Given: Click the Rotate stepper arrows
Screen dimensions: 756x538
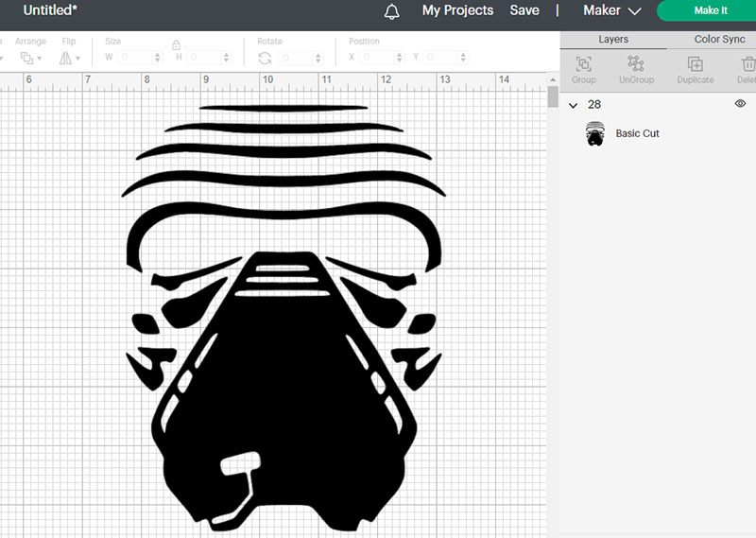Looking at the screenshot, I should [x=318, y=58].
